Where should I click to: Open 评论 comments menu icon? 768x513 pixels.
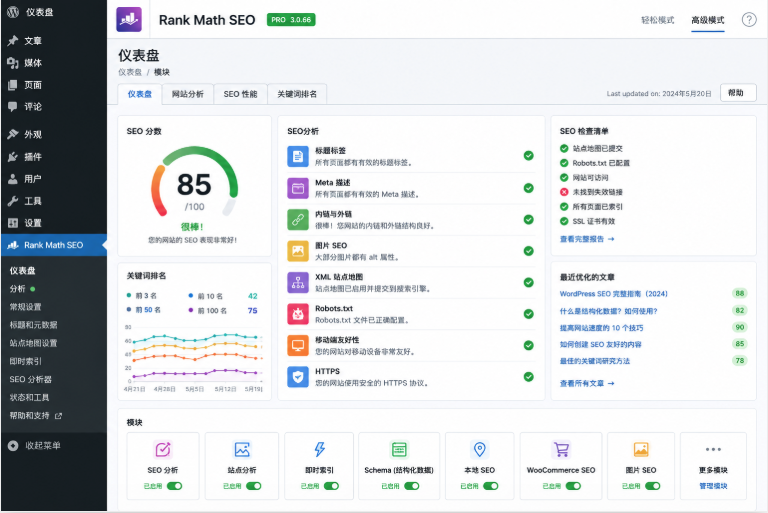[x=13, y=106]
